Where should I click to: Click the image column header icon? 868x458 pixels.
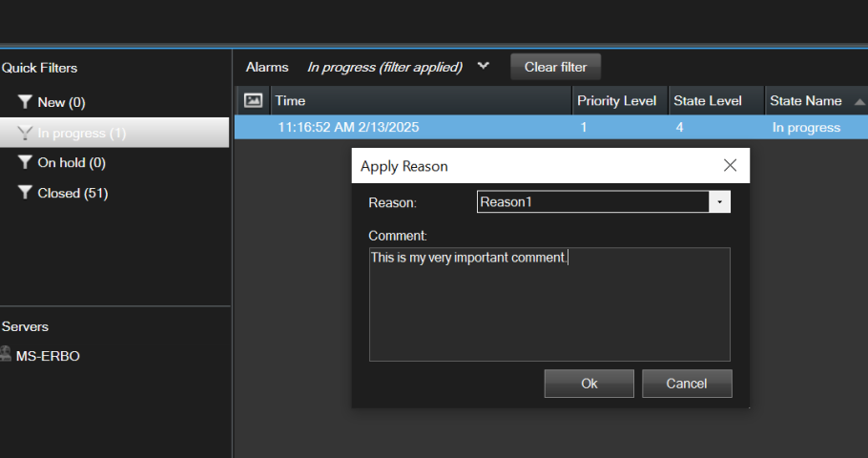click(x=253, y=100)
